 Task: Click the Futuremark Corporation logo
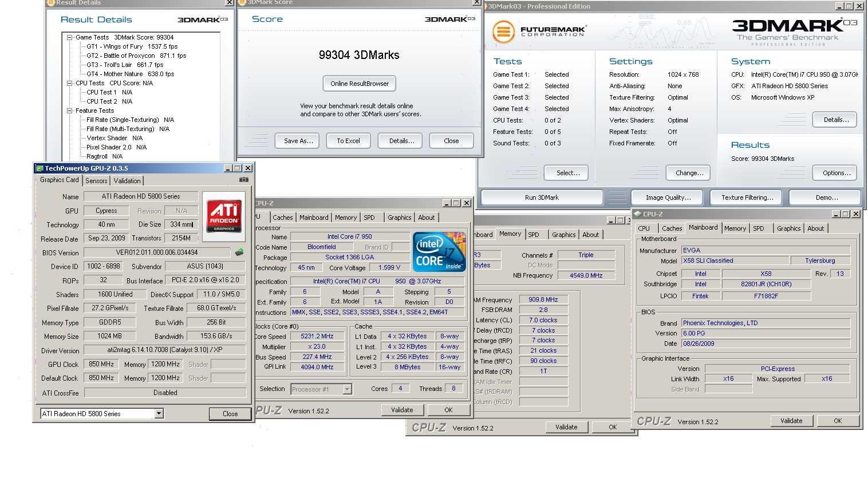(539, 31)
